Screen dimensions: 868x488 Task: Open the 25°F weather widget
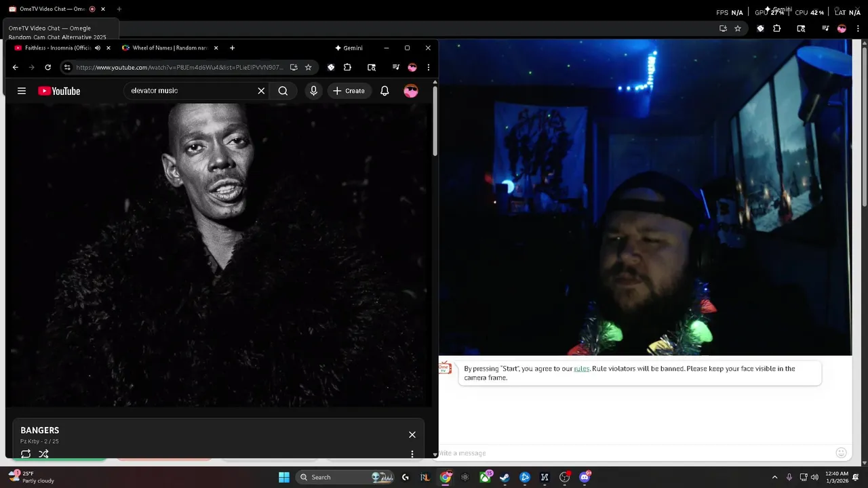pyautogui.click(x=31, y=477)
